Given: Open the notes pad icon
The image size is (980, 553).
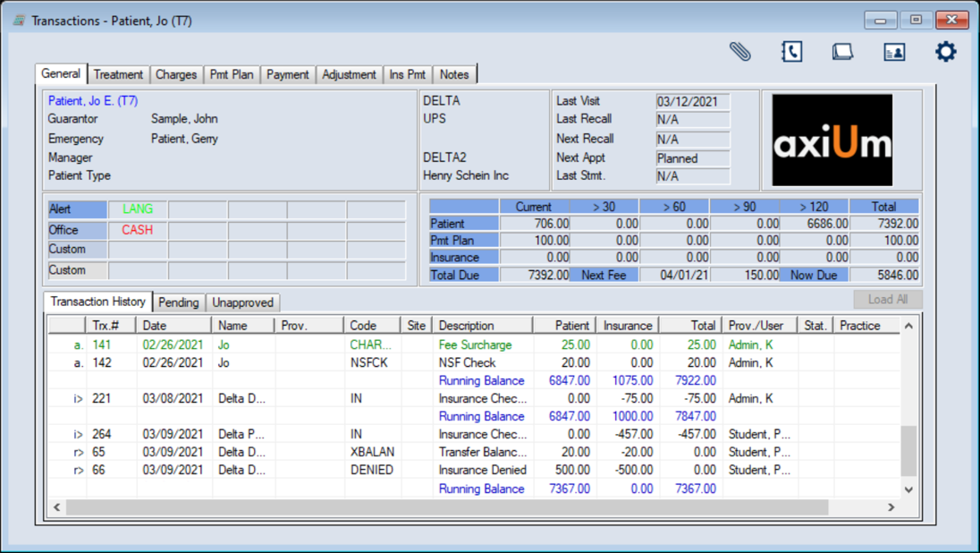Looking at the screenshot, I should [841, 52].
